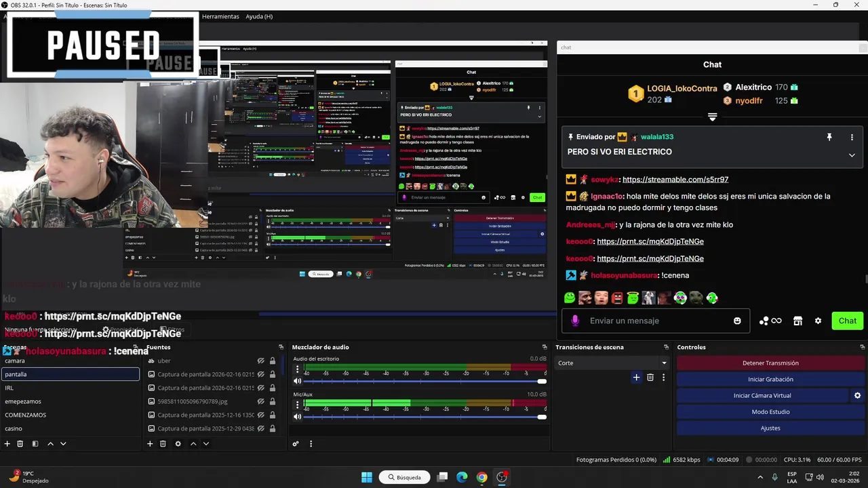Viewport: 868px width, 488px height.
Task: Open virtual camera settings gear
Action: (x=857, y=396)
